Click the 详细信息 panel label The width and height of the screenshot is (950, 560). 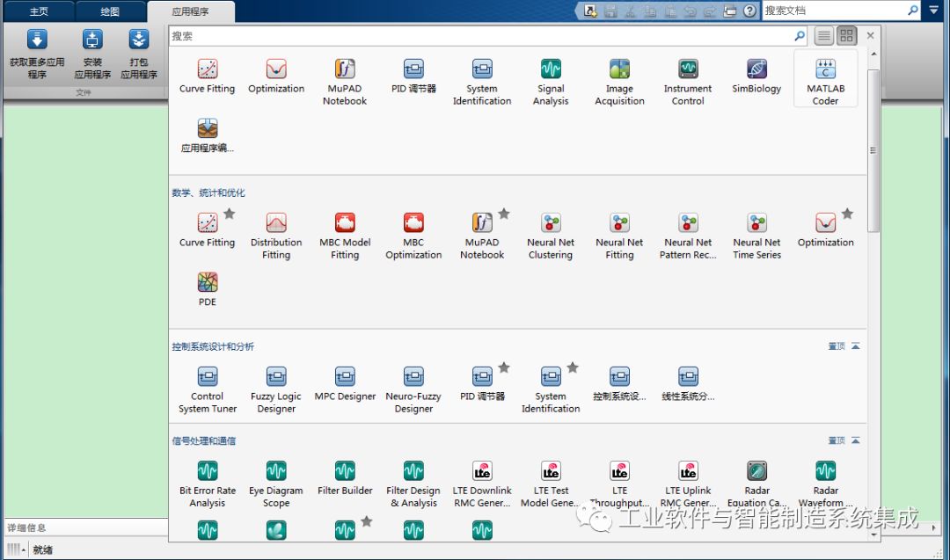click(x=26, y=527)
